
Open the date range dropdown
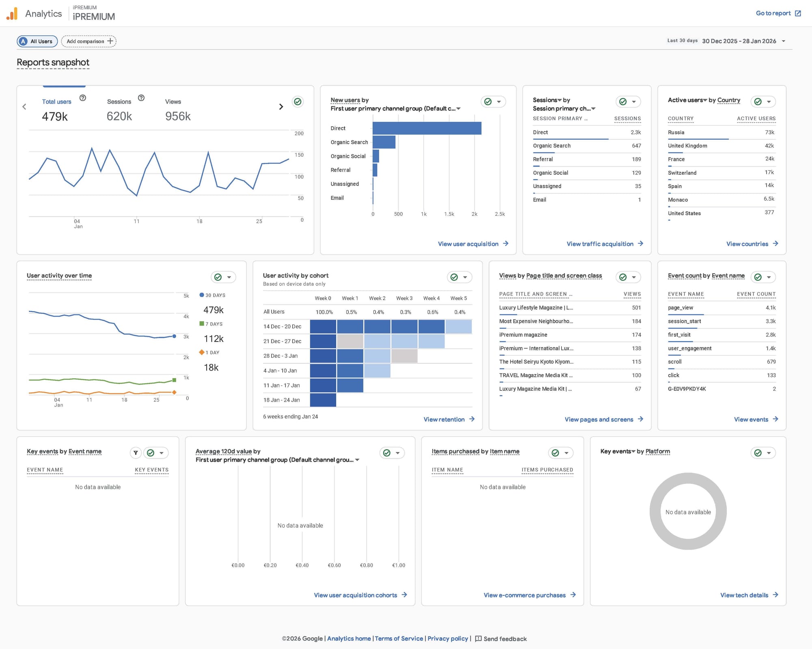784,41
